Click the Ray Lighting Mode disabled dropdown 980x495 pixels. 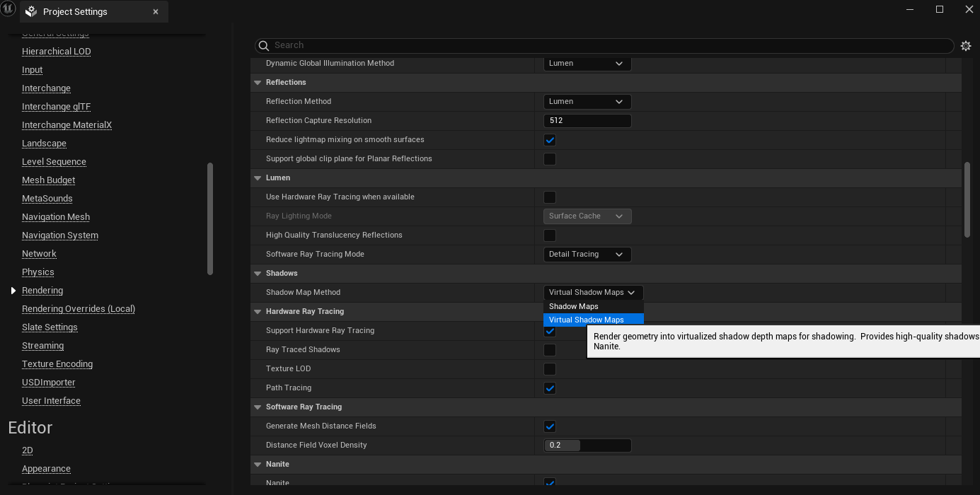coord(587,216)
